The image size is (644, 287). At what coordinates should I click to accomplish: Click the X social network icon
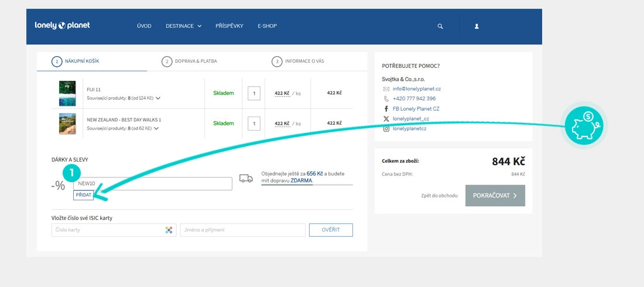coord(386,118)
